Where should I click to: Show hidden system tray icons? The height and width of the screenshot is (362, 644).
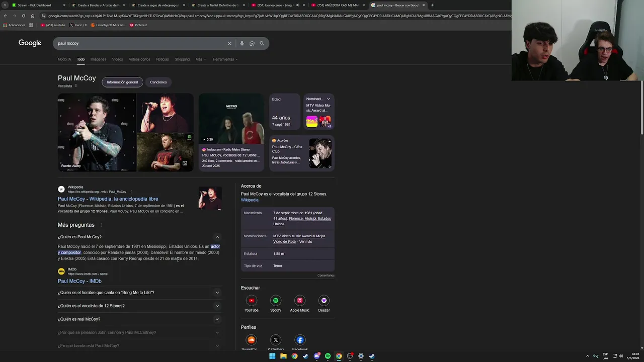587,356
